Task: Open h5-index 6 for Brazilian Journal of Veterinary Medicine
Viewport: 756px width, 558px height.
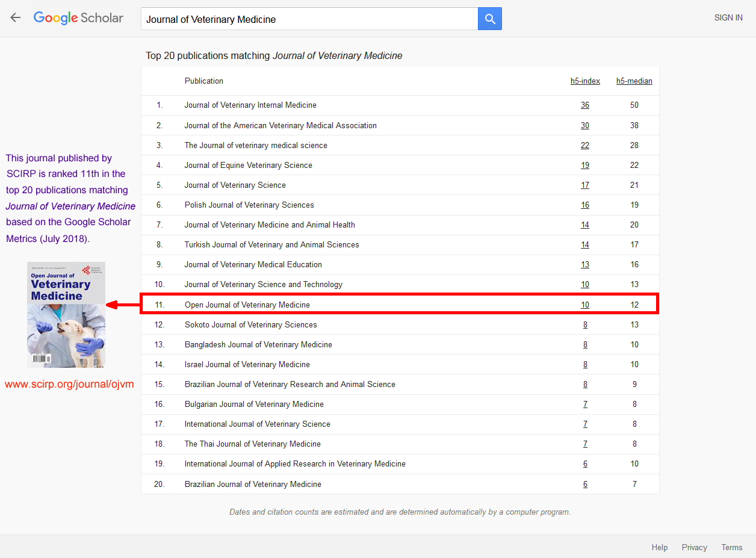Action: click(585, 485)
